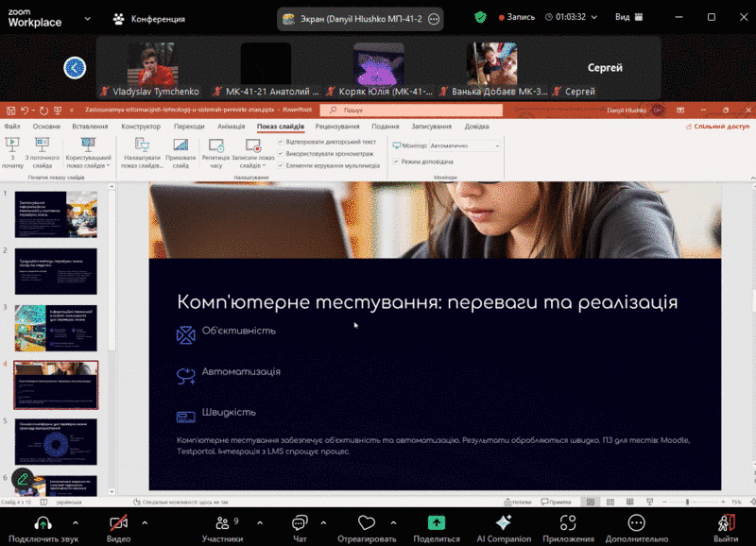
Task: Open the Zoom Apps icon
Action: 568,521
